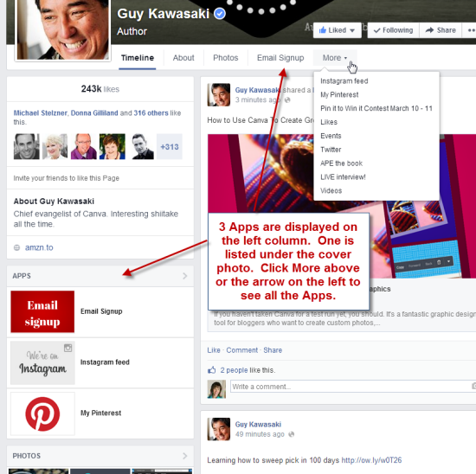Click the Liked button dropdown
Image resolution: width=476 pixels, height=474 pixels.
338,30
